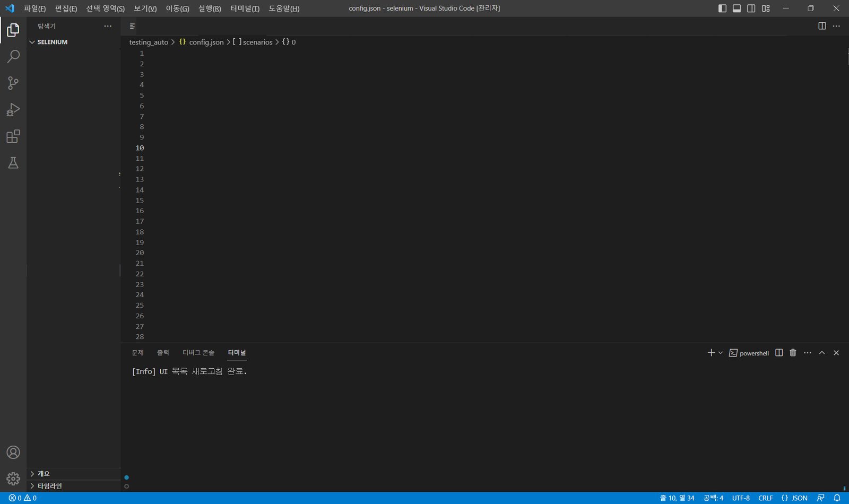
Task: Open the 보기 menu
Action: point(145,8)
